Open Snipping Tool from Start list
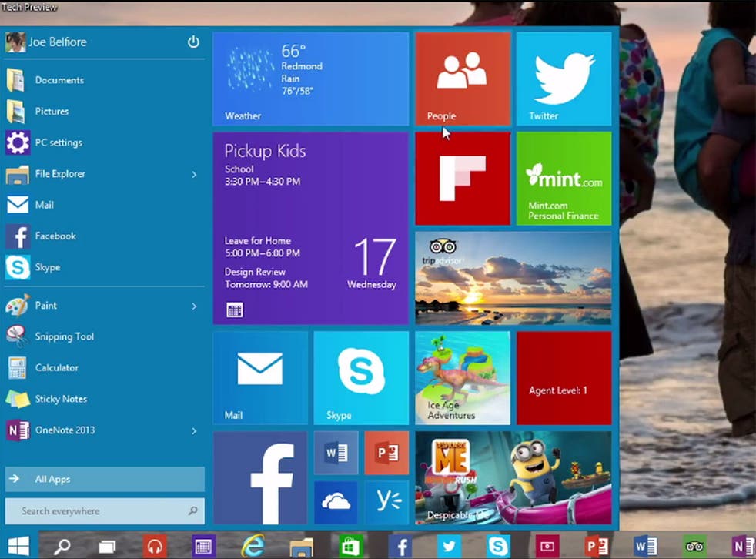The height and width of the screenshot is (559, 756). [x=105, y=336]
